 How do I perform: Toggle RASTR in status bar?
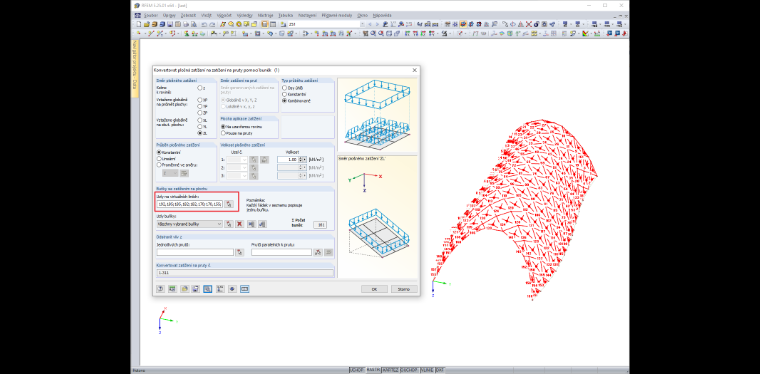[373, 370]
